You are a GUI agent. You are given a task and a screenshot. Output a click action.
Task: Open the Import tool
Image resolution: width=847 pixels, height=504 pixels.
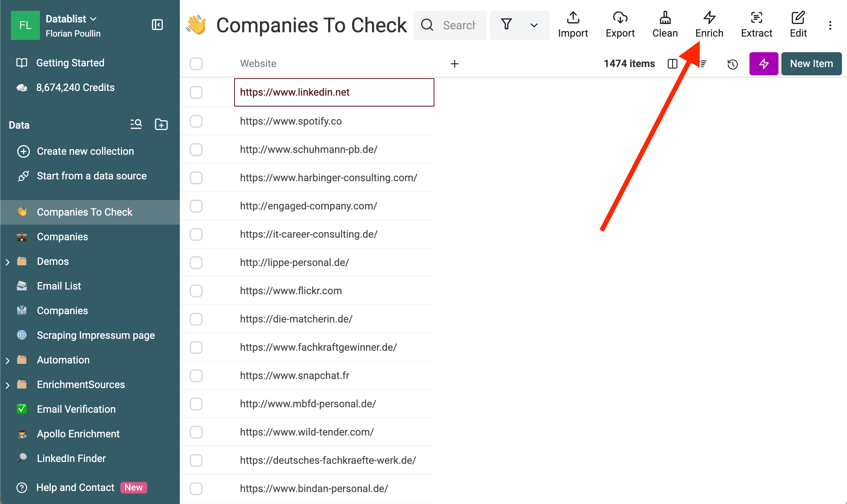[x=573, y=25]
